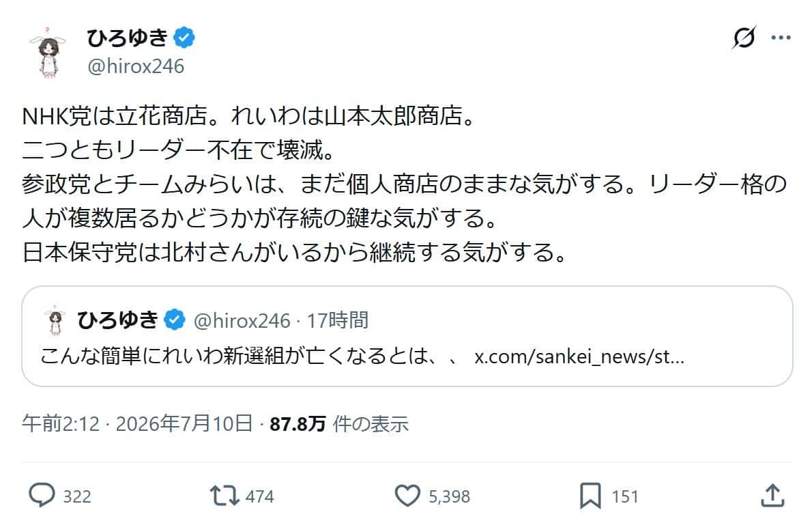
Task: Like the post with the heart icon
Action: coord(407,496)
